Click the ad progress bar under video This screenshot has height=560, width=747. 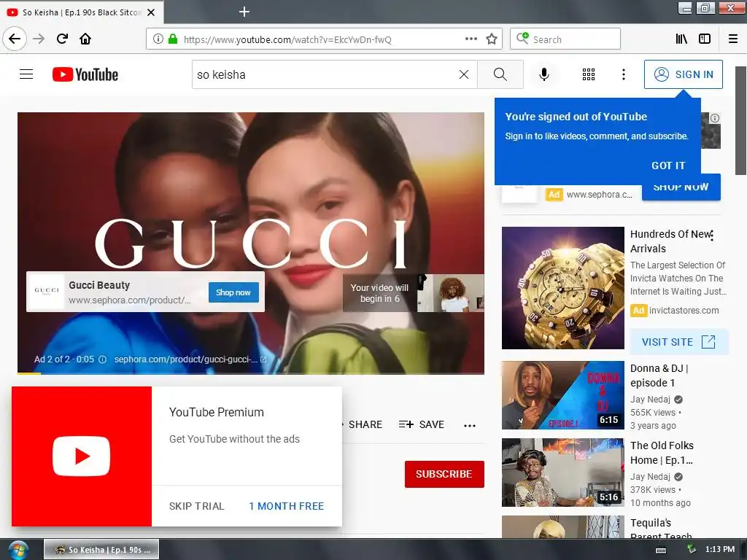click(x=251, y=374)
